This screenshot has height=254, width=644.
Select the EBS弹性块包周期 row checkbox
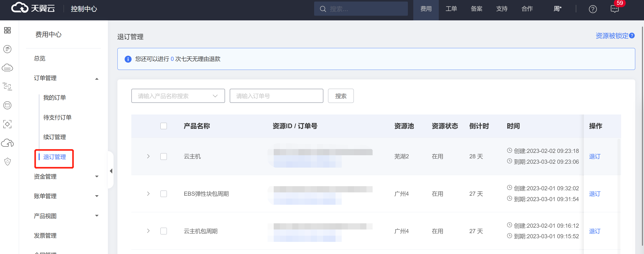164,194
